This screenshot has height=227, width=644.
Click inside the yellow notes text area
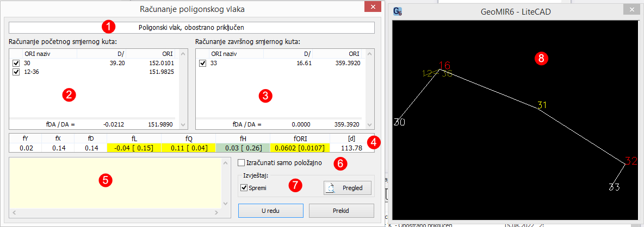click(x=114, y=182)
